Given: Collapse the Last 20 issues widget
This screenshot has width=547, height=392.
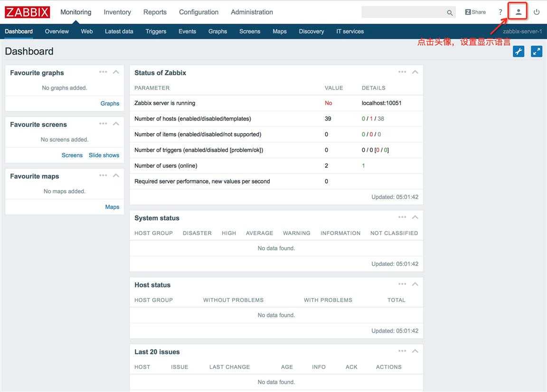Looking at the screenshot, I should (415, 351).
